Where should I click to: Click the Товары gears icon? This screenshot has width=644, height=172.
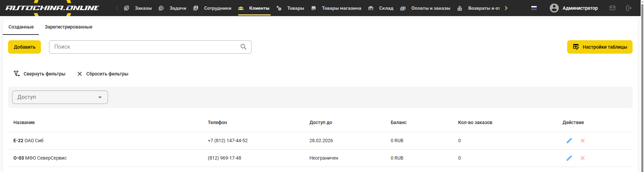click(279, 8)
